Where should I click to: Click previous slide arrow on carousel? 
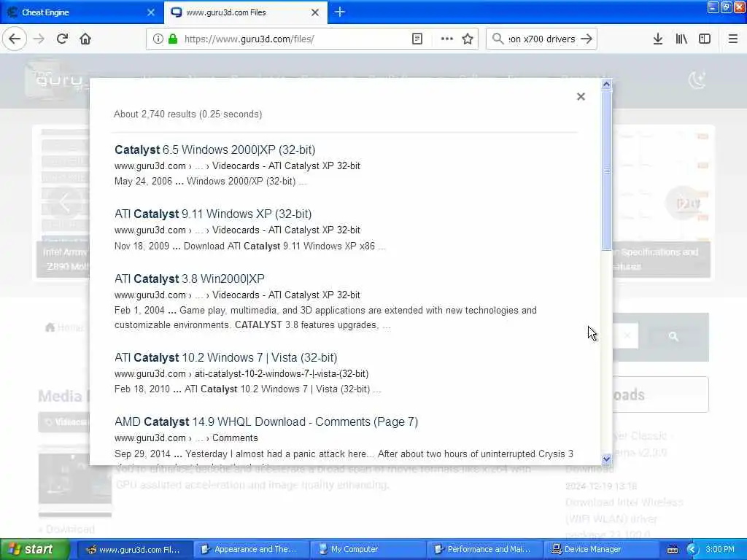(x=65, y=203)
